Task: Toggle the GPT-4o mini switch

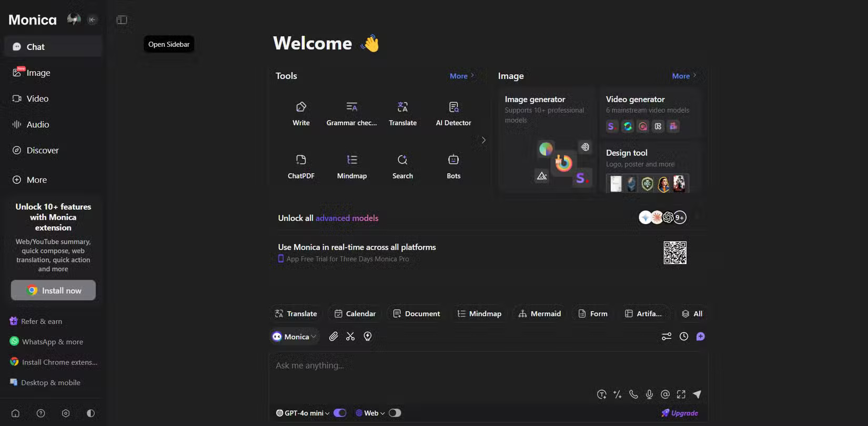Action: pyautogui.click(x=340, y=413)
